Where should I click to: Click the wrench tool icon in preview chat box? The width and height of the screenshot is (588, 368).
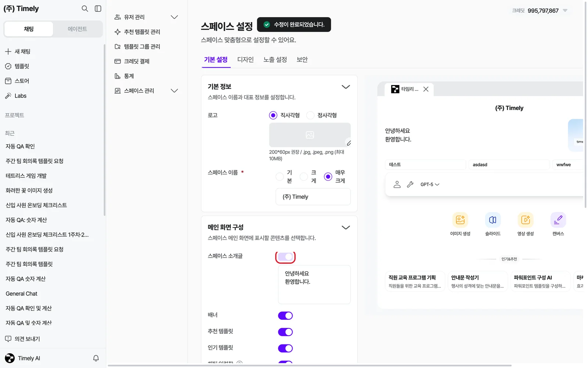click(x=410, y=184)
